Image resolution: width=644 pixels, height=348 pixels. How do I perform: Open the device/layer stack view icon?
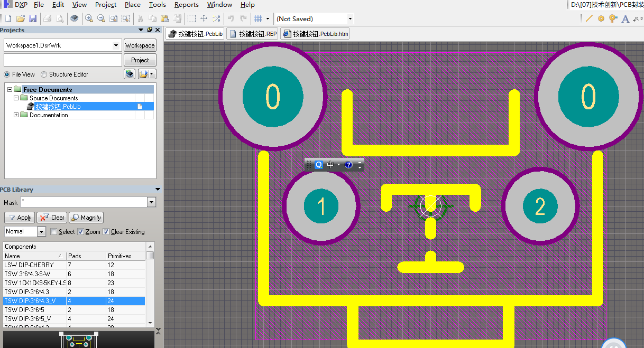[75, 18]
